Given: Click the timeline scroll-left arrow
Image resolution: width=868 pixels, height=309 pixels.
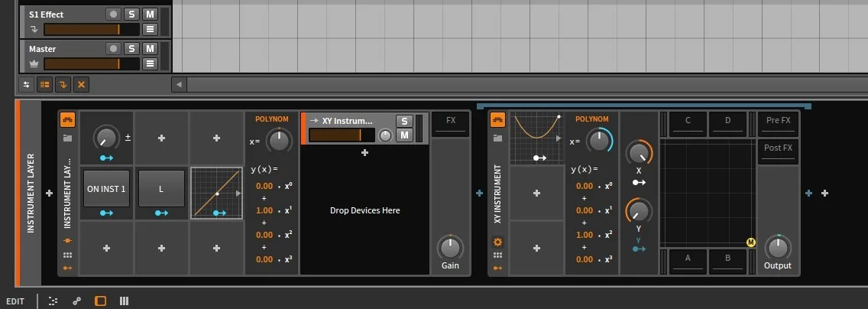Looking at the screenshot, I should [x=179, y=85].
